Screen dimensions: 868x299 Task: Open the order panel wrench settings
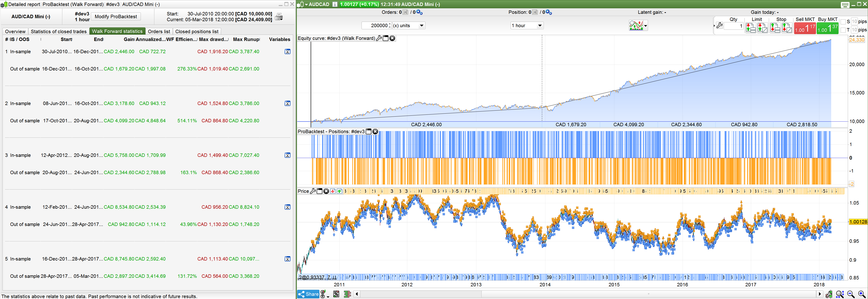719,26
